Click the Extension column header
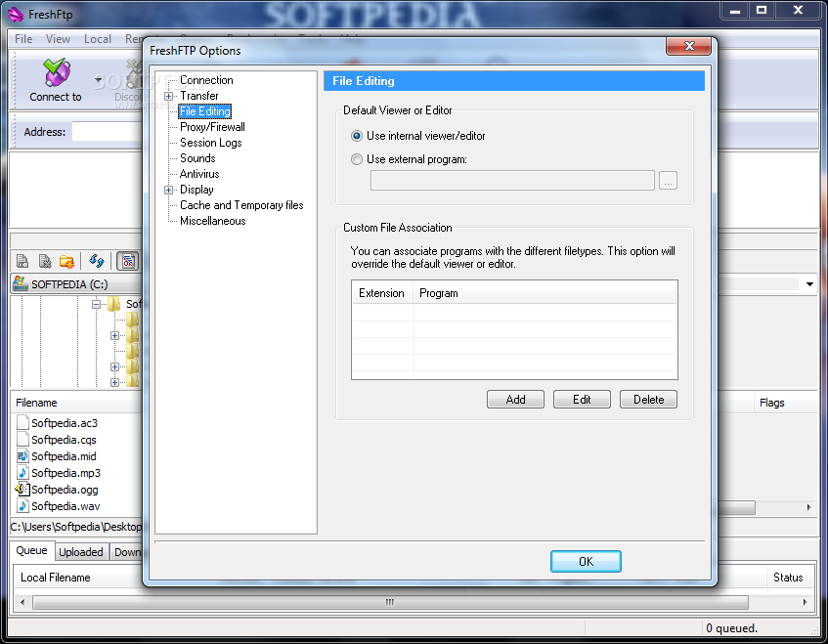Image resolution: width=828 pixels, height=644 pixels. [x=382, y=293]
